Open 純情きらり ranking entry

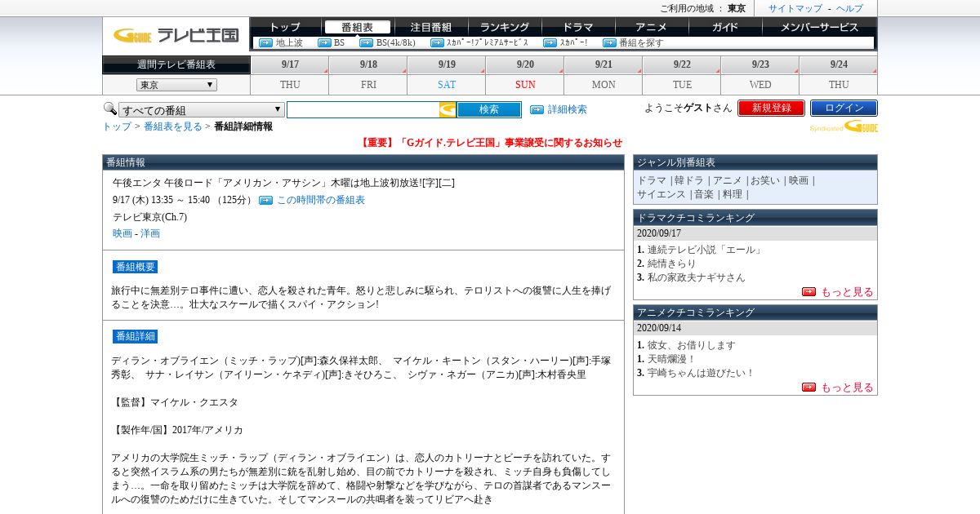(x=672, y=264)
